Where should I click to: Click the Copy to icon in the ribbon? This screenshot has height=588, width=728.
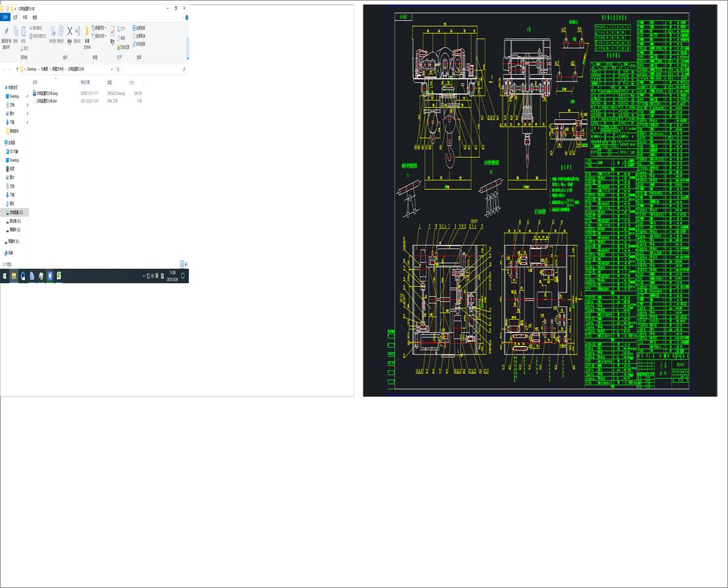pyautogui.click(x=60, y=31)
